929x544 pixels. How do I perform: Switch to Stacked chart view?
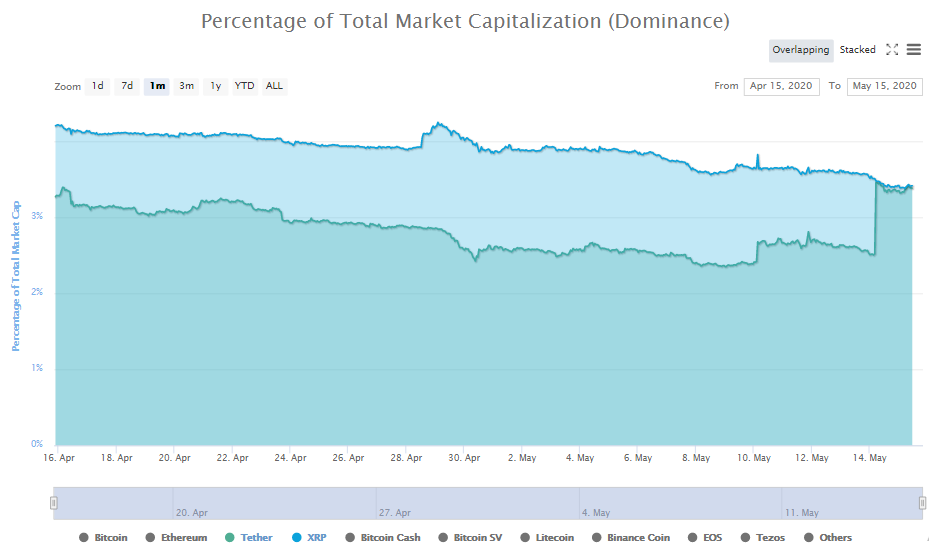point(857,50)
